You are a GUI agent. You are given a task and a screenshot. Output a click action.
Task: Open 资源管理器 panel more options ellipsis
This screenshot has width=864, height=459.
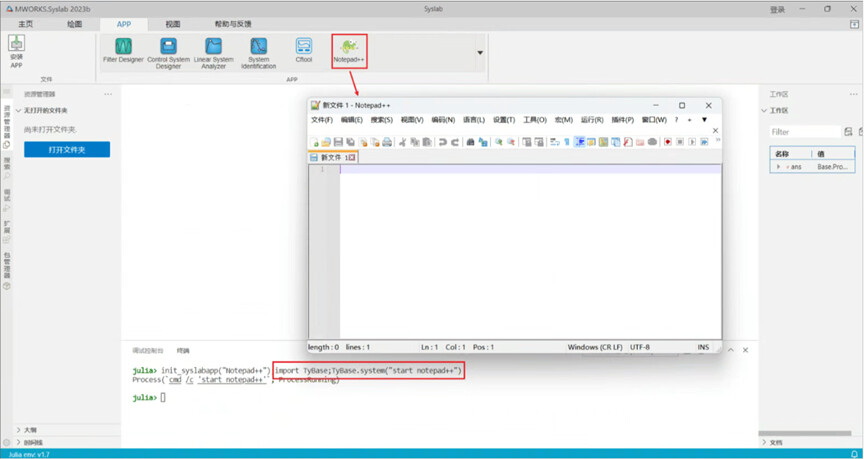108,94
